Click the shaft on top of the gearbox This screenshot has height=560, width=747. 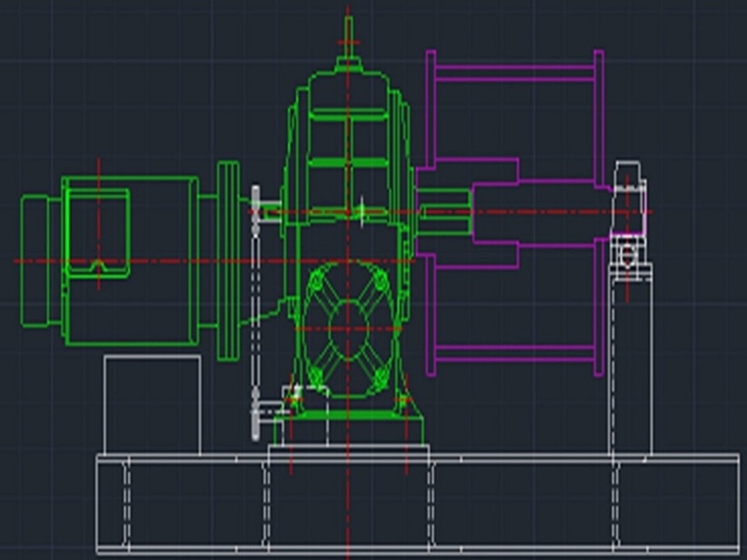point(348,37)
